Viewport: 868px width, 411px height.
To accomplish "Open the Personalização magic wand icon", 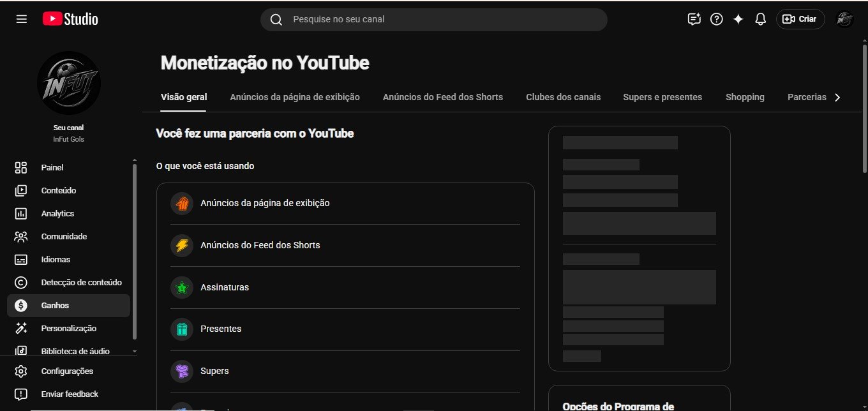I will point(21,328).
